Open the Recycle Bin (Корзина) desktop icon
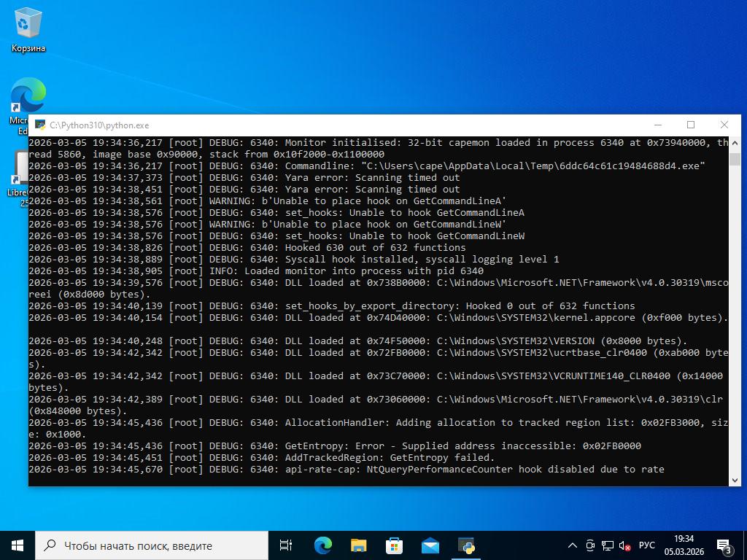The width and height of the screenshot is (747, 560). coord(28,29)
